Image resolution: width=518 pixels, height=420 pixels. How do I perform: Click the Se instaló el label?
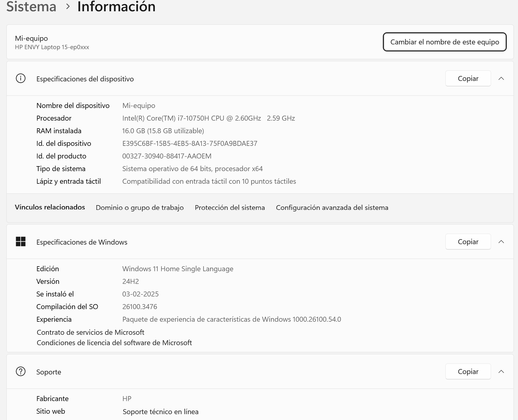pyautogui.click(x=55, y=294)
